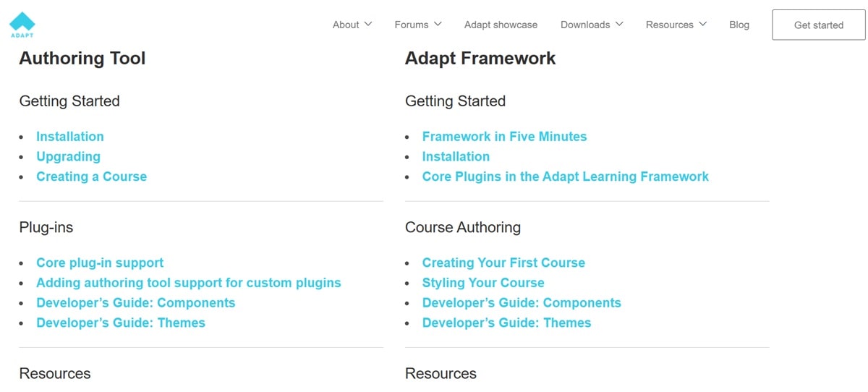Image resolution: width=868 pixels, height=392 pixels.
Task: Open Authoring Tool Developer's Guide: Themes
Action: coord(121,323)
